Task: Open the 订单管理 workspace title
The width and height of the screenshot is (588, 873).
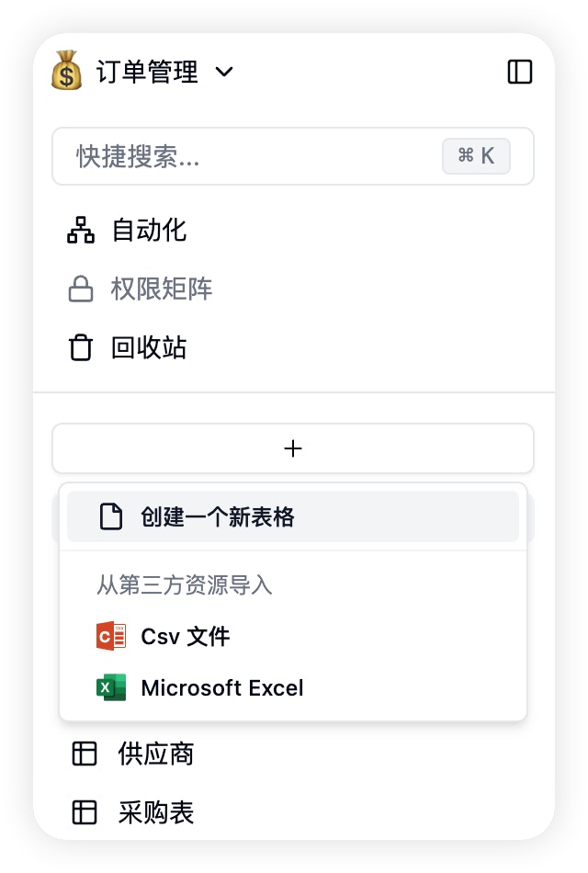Action: coord(147,72)
